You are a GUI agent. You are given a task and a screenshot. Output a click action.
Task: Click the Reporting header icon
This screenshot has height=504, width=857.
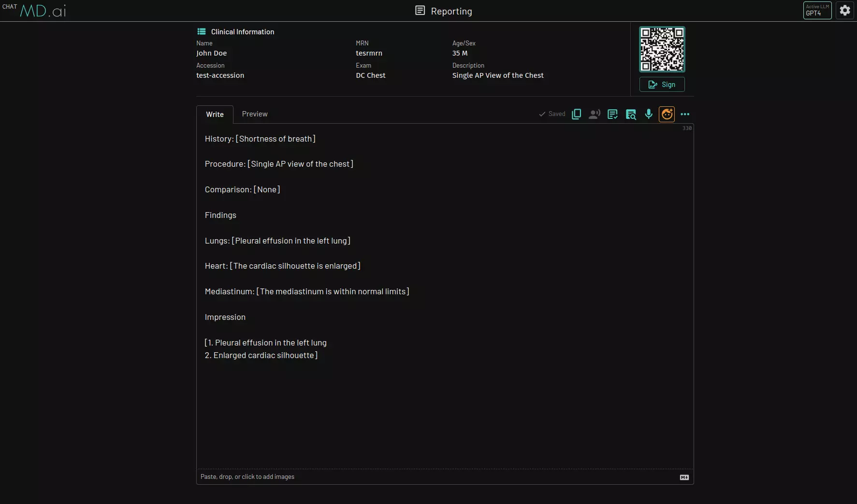[x=420, y=10]
